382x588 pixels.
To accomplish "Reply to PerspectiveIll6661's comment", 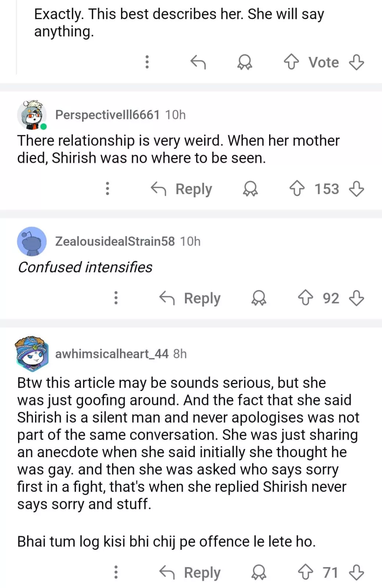I will [182, 189].
